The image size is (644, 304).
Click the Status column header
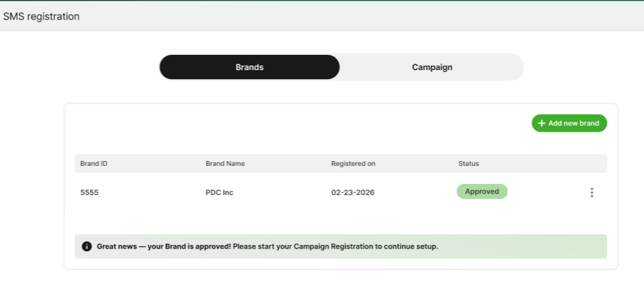[x=468, y=164]
